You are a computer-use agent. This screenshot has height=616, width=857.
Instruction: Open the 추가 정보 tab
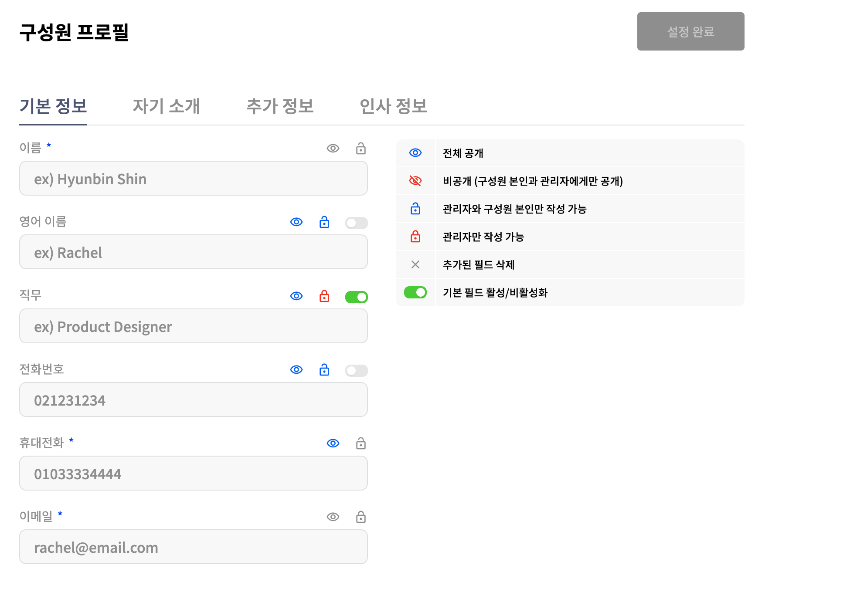[x=280, y=106]
